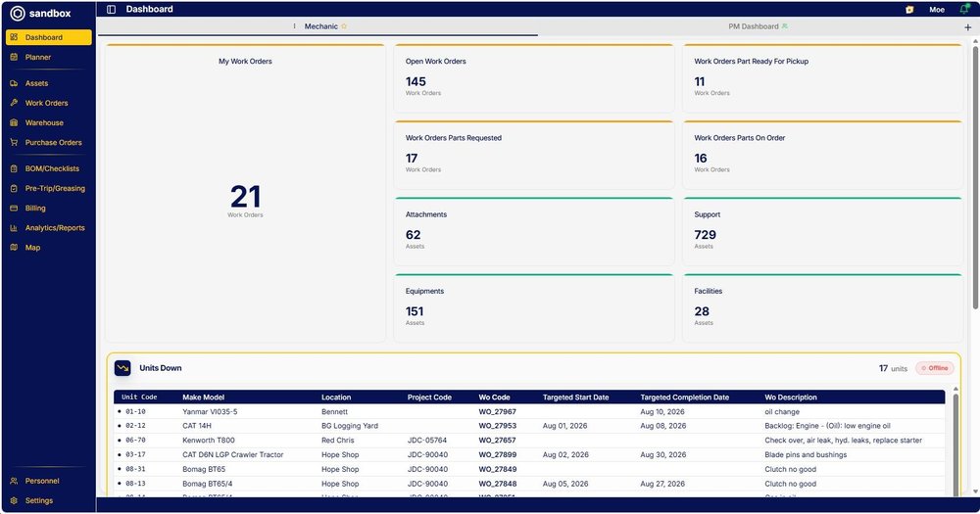Open work order WO_27967
This screenshot has height=514, width=980.
pyautogui.click(x=498, y=411)
